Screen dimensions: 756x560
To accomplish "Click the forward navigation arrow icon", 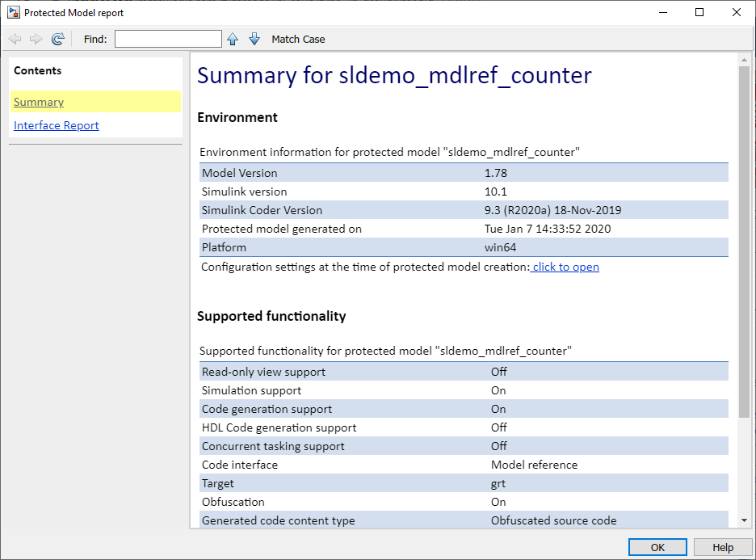I will pyautogui.click(x=36, y=39).
